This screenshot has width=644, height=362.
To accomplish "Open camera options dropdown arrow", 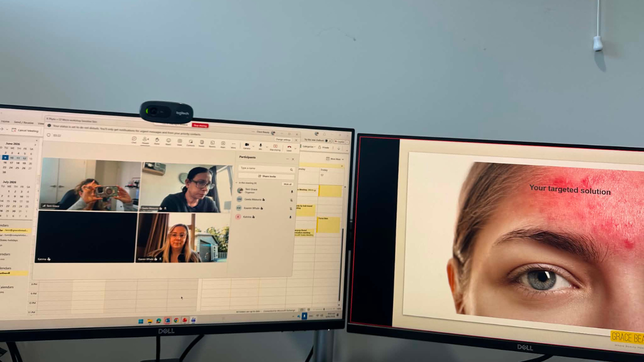I will tap(253, 146).
